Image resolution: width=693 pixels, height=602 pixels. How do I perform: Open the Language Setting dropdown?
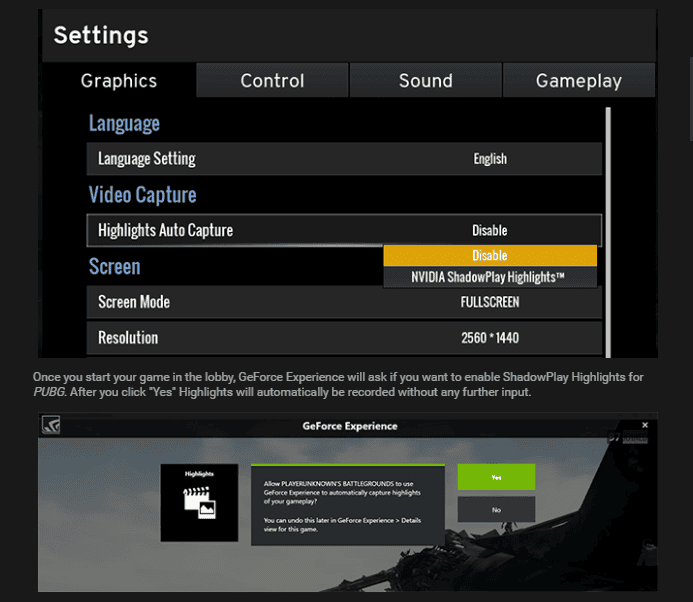click(490, 159)
